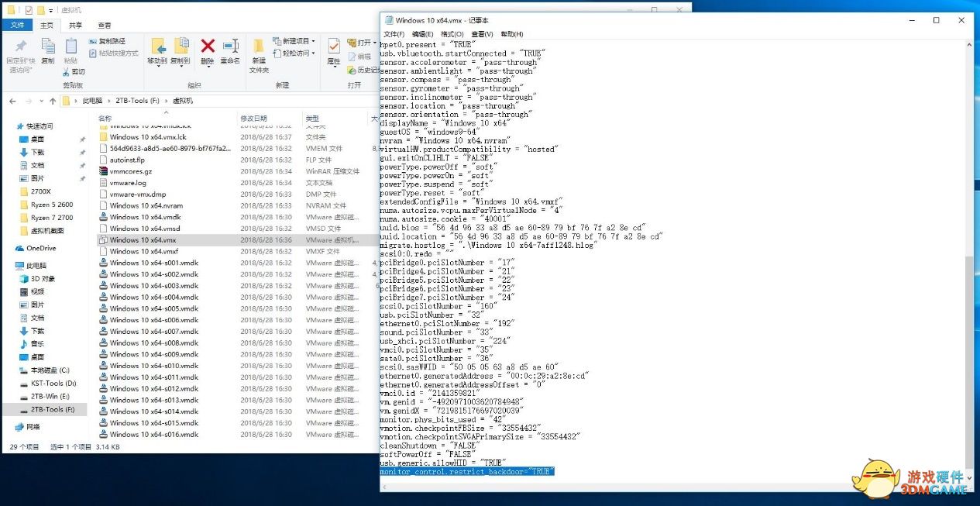
Task: Click Paste Shortcut (粘贴快捷方式) item
Action: click(x=114, y=53)
